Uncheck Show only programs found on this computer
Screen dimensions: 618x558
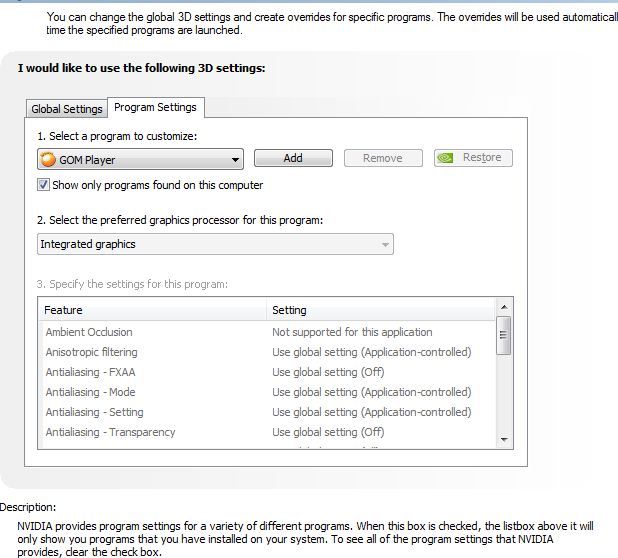click(x=43, y=184)
